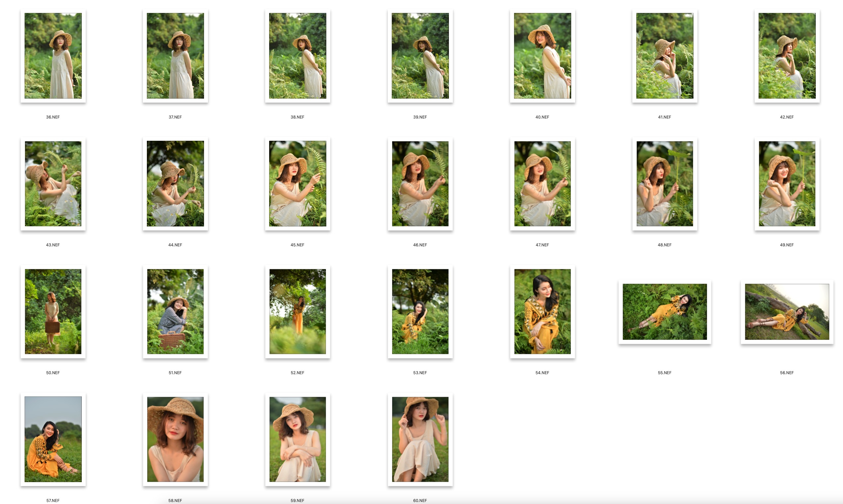Click the 38.NEF filename label
This screenshot has width=843, height=504.
[x=297, y=117]
